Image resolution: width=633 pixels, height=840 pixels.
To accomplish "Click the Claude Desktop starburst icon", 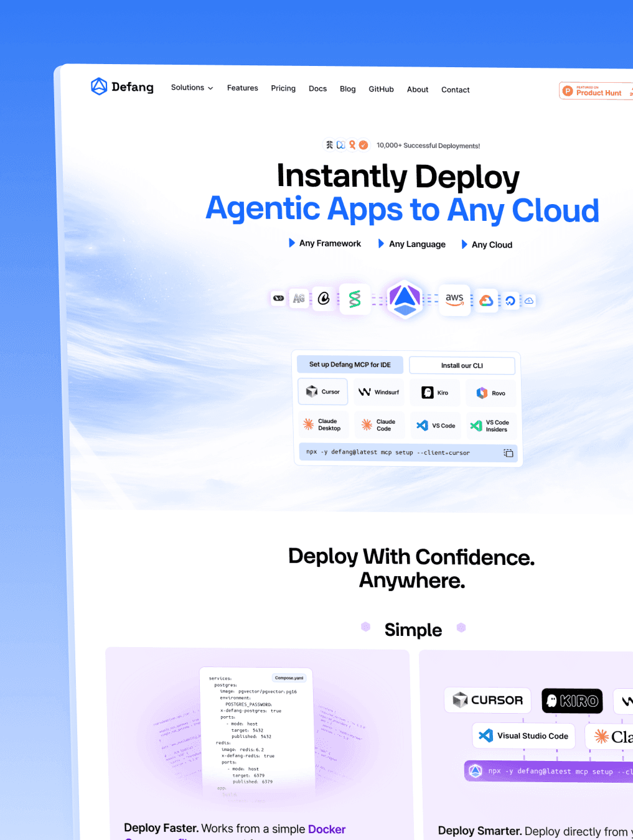I will (308, 424).
